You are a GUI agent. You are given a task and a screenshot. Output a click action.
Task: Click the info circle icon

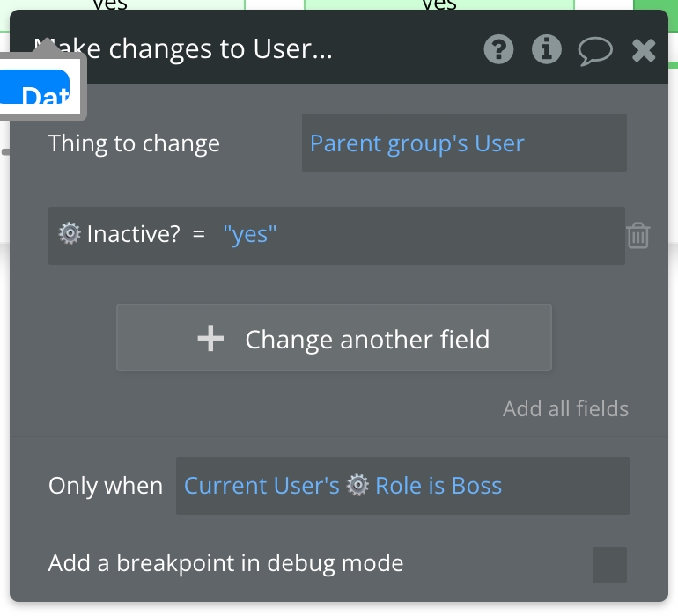[547, 50]
